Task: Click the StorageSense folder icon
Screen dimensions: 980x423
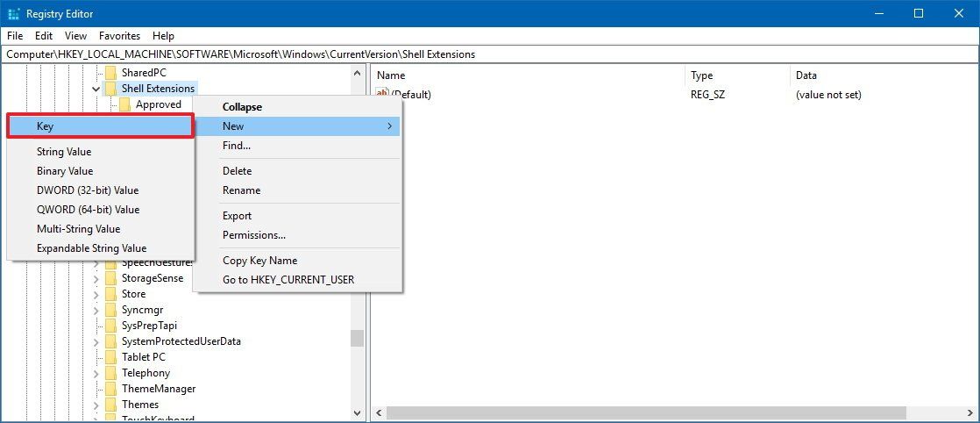Action: click(x=110, y=278)
